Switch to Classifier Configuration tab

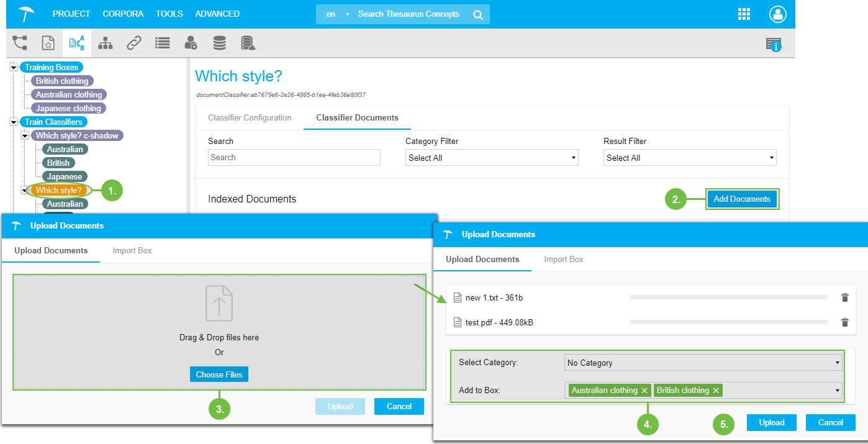point(250,117)
